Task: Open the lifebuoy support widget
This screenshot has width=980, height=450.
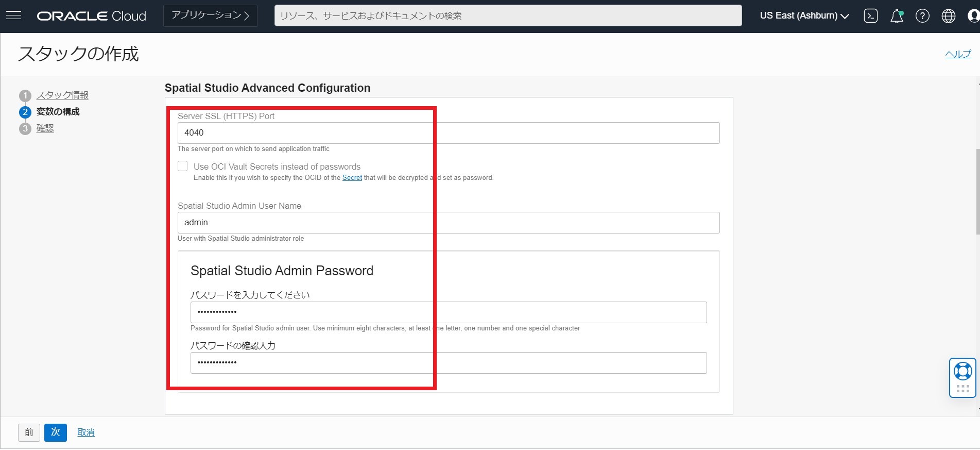Action: (962, 372)
